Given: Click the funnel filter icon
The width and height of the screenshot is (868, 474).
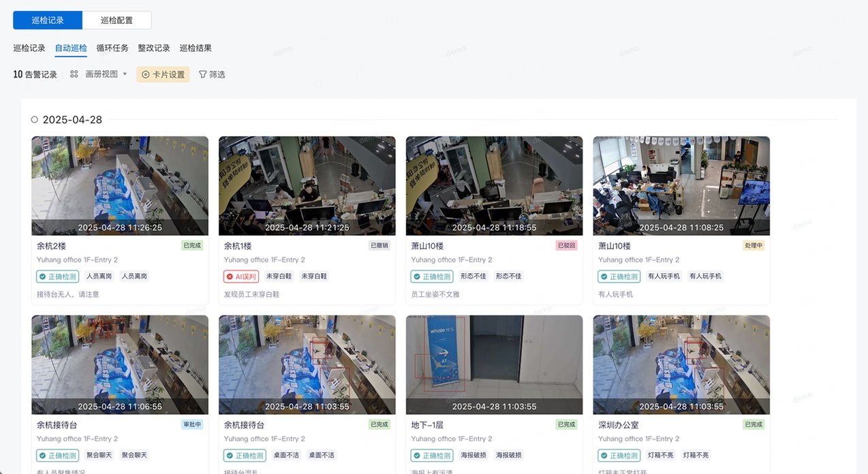Looking at the screenshot, I should pyautogui.click(x=202, y=75).
